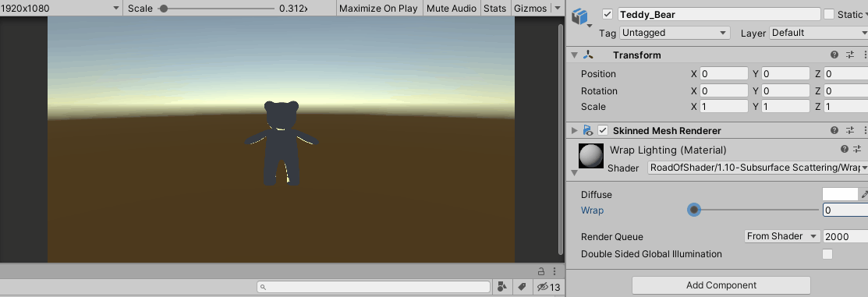Click the Teddy_Bear GameObject cube icon
Viewport: 868px width, 297px height.
pos(580,16)
